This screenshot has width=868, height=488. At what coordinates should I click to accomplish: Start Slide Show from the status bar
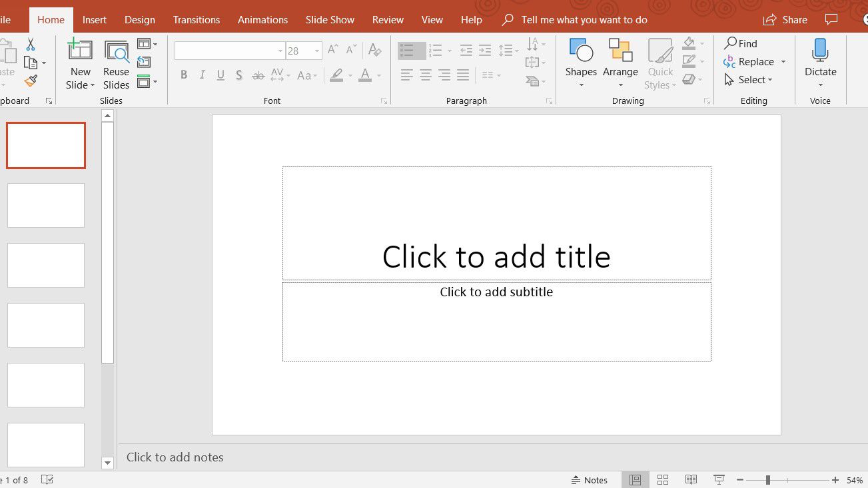click(719, 480)
